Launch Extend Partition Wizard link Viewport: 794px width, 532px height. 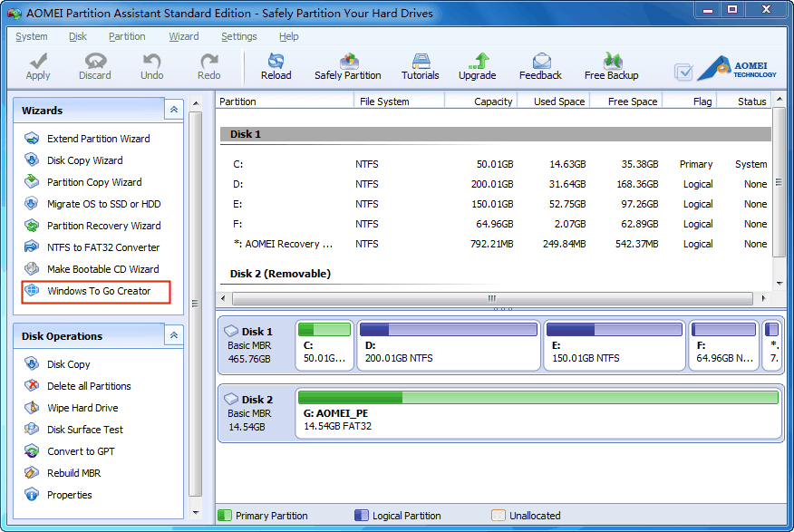point(98,139)
